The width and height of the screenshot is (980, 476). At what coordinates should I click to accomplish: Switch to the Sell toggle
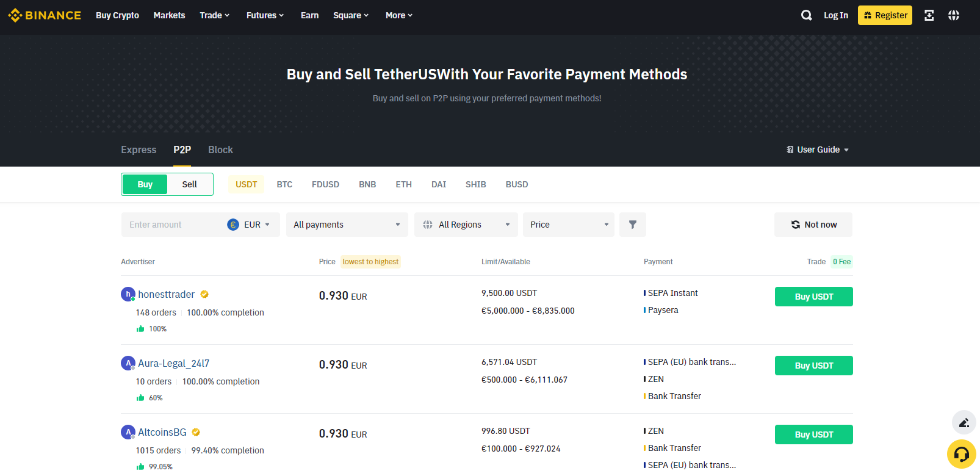(x=190, y=184)
